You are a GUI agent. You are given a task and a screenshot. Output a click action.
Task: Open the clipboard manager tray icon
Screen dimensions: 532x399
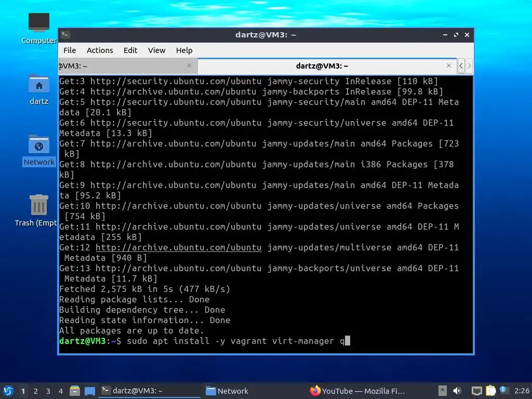[x=490, y=391]
